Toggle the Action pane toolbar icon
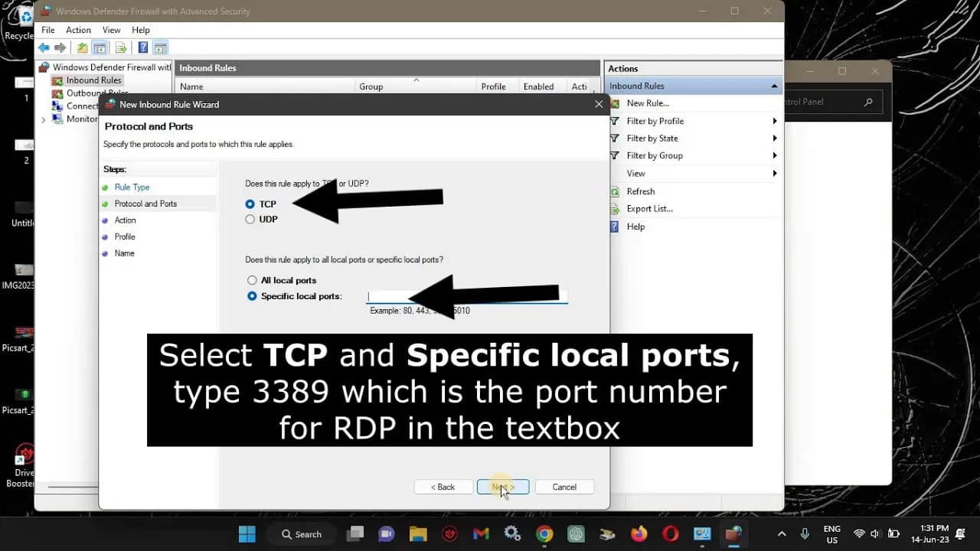 point(160,47)
